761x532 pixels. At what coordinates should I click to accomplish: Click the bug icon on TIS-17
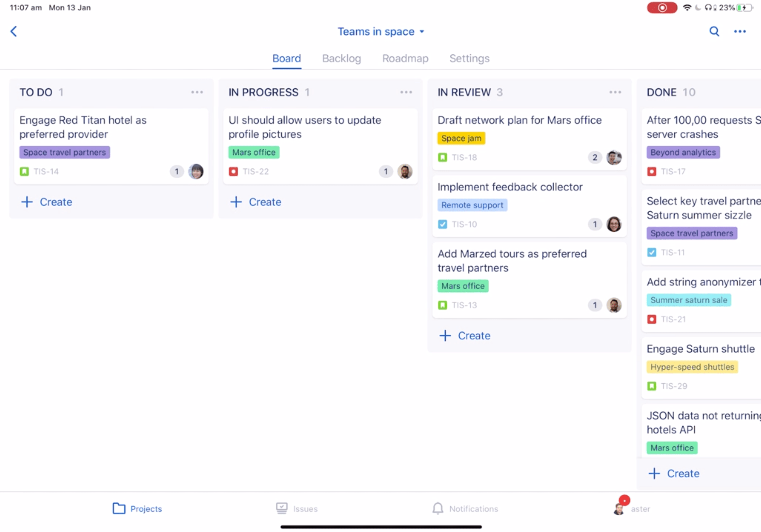click(x=652, y=171)
